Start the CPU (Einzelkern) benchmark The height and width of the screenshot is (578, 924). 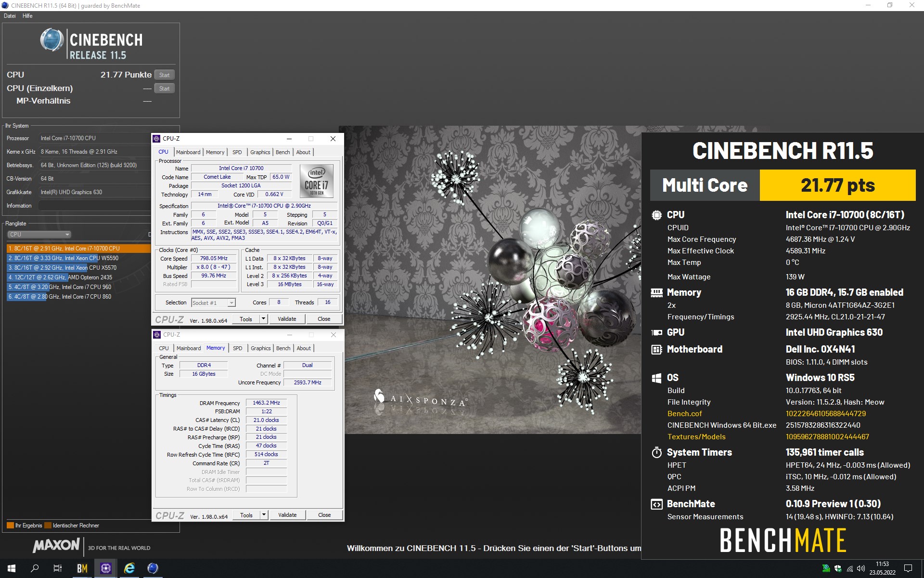coord(165,88)
